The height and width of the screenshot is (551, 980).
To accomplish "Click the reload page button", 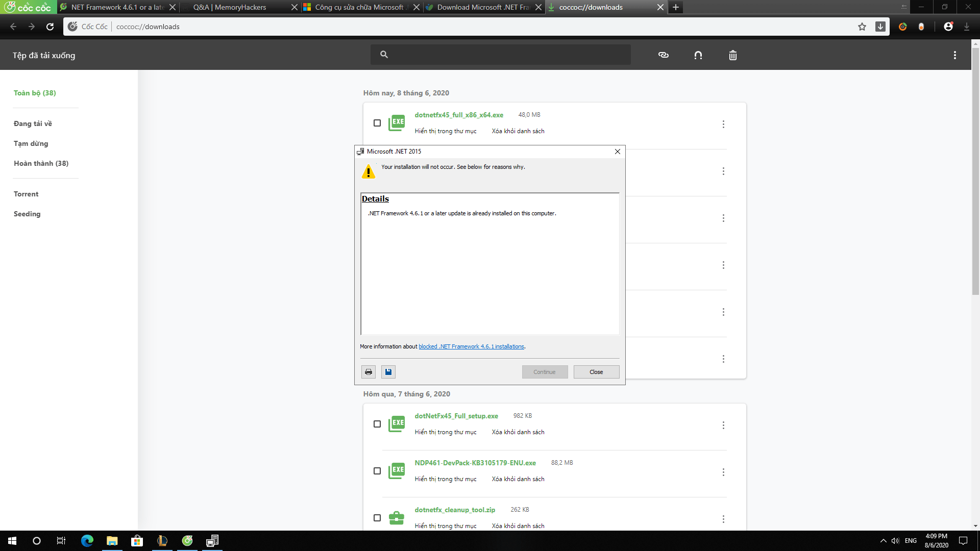I will click(50, 27).
